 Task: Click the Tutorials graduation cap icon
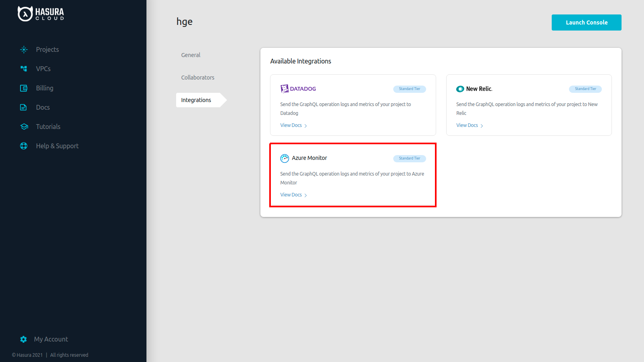(24, 127)
